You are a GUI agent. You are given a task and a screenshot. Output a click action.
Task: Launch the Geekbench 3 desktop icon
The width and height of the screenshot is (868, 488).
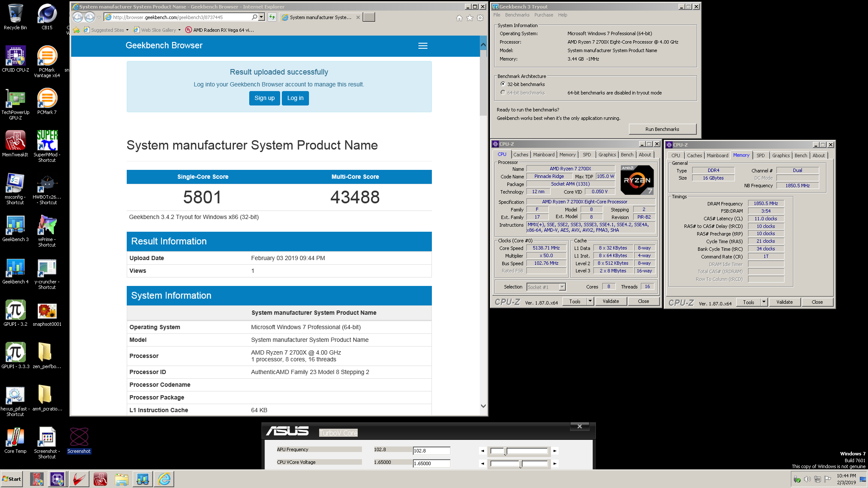click(x=15, y=229)
